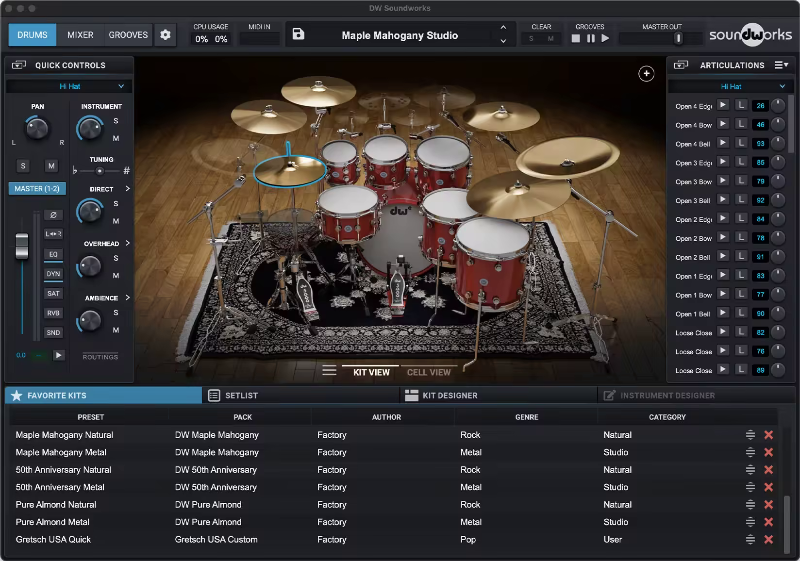Open the Kit Designer tab
The height and width of the screenshot is (561, 800).
(x=449, y=395)
